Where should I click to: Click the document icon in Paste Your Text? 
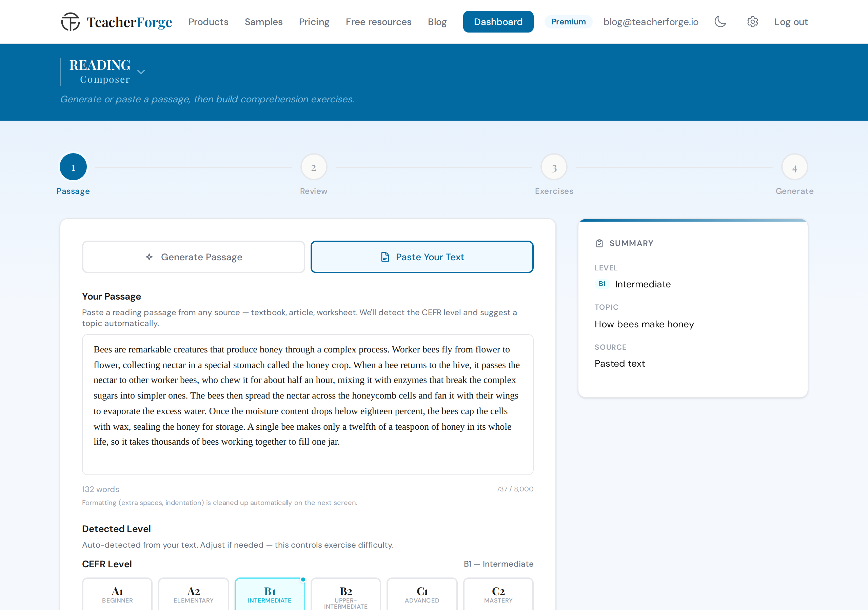click(x=385, y=257)
